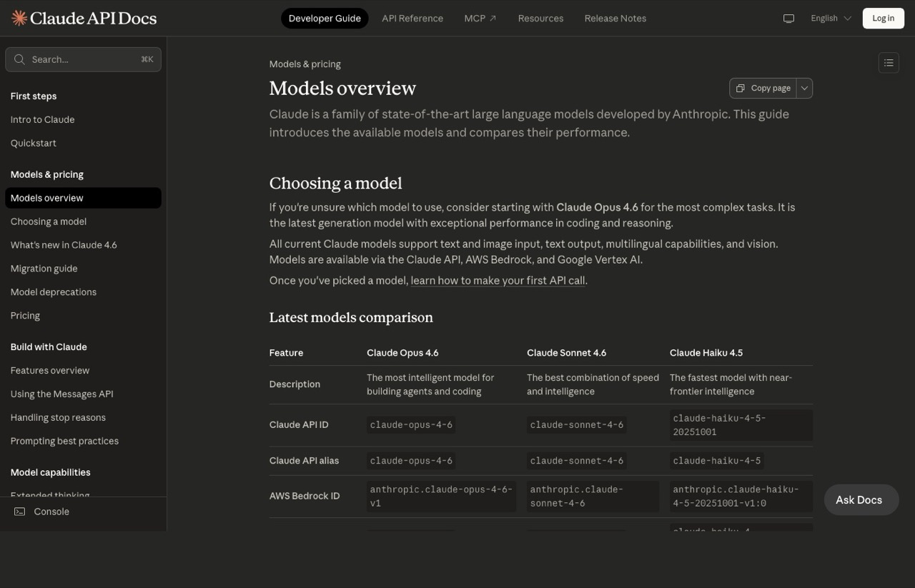Click the Claude Sonnet 4.6 column header
The width and height of the screenshot is (915, 588).
(x=566, y=353)
